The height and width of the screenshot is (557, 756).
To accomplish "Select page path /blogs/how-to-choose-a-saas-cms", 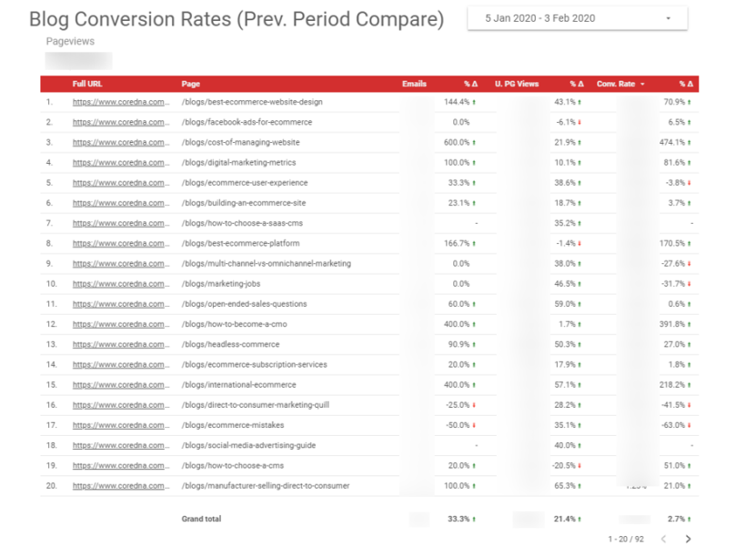I will point(242,223).
